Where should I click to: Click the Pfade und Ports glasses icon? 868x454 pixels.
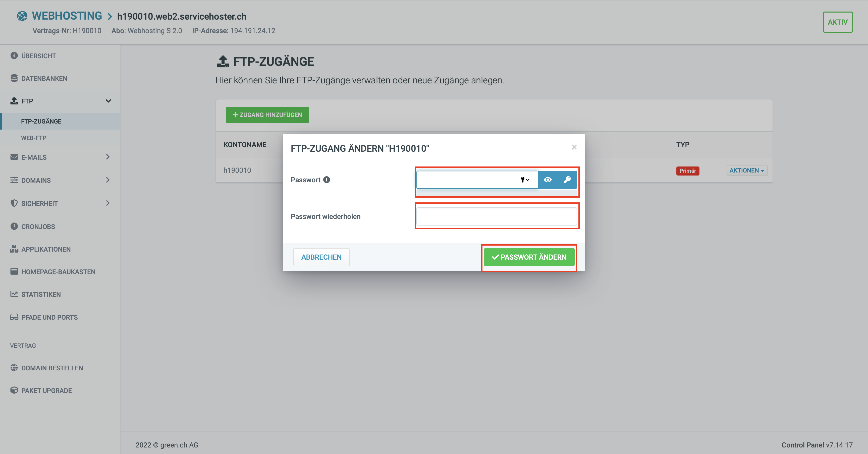(14, 317)
